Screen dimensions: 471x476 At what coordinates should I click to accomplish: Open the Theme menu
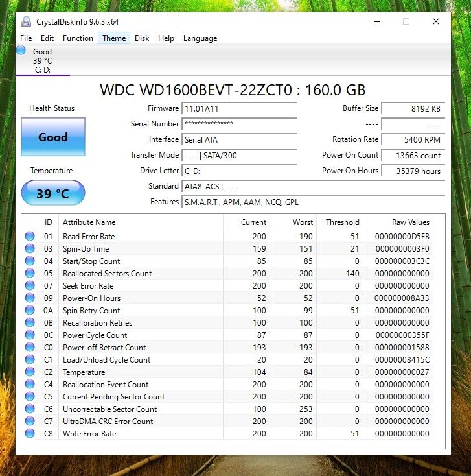pyautogui.click(x=114, y=38)
